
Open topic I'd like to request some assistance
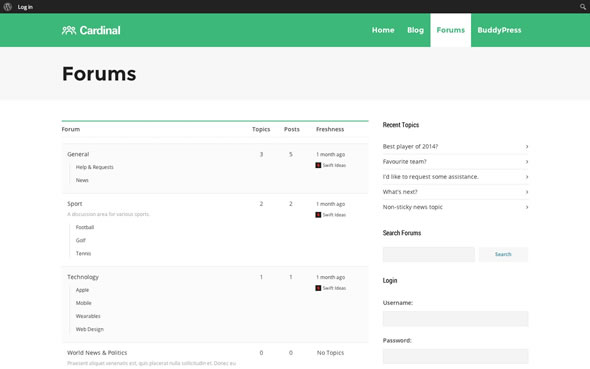pos(430,177)
